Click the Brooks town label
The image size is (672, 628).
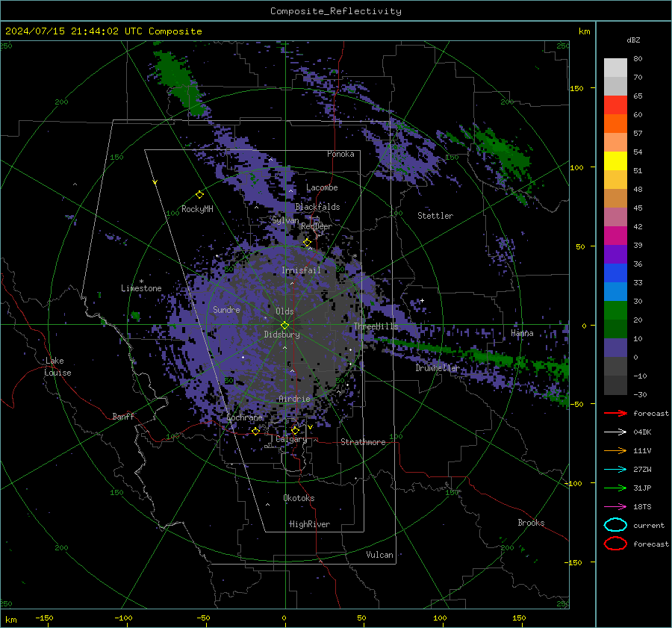click(531, 523)
